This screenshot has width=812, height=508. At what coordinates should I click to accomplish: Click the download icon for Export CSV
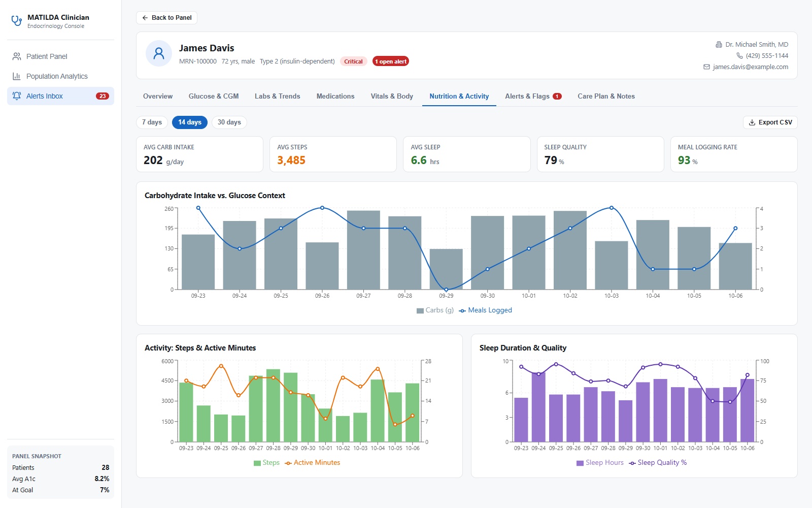pos(752,122)
